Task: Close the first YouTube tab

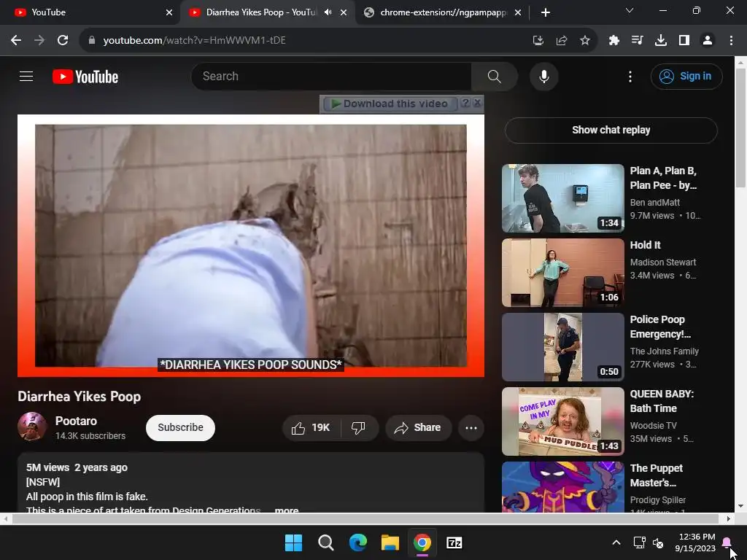Action: pyautogui.click(x=169, y=12)
